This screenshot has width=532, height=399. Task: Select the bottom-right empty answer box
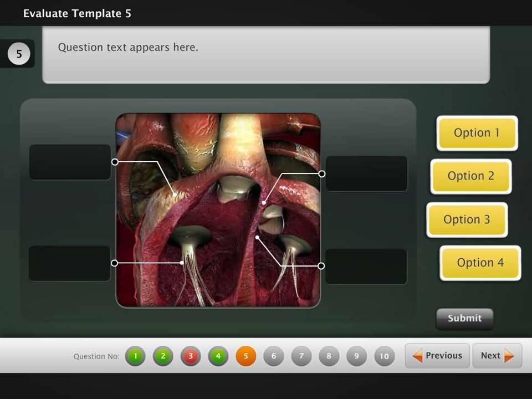click(x=366, y=267)
